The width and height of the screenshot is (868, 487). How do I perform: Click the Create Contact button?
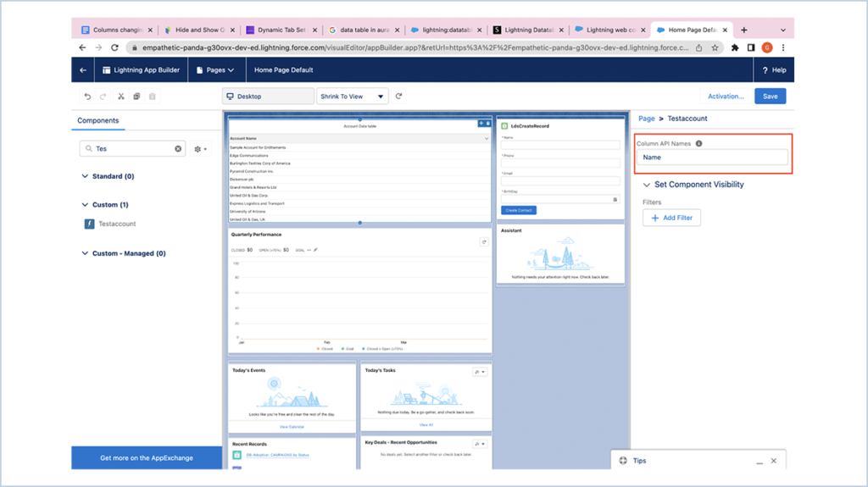click(519, 210)
